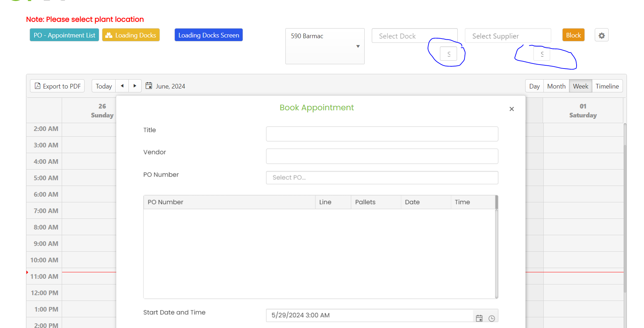Export schedule to PDF

pos(57,86)
